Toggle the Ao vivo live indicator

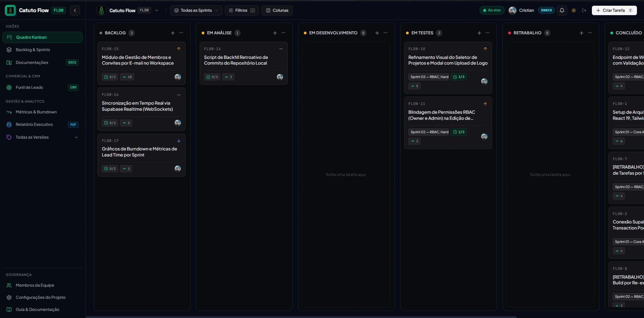click(x=492, y=10)
